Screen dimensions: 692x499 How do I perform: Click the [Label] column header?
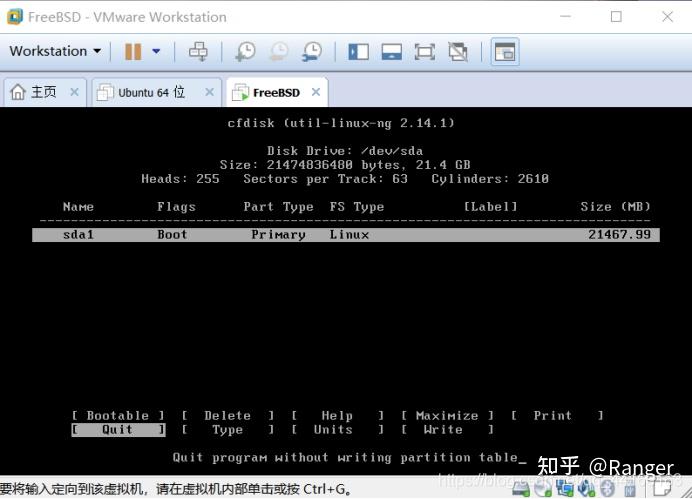click(x=490, y=207)
